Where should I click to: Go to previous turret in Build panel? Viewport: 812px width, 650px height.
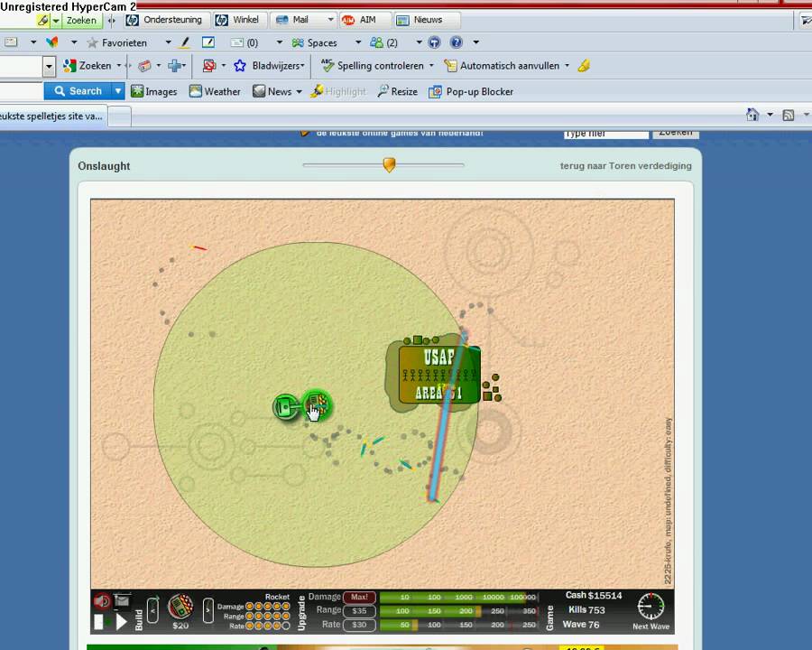coord(153,612)
